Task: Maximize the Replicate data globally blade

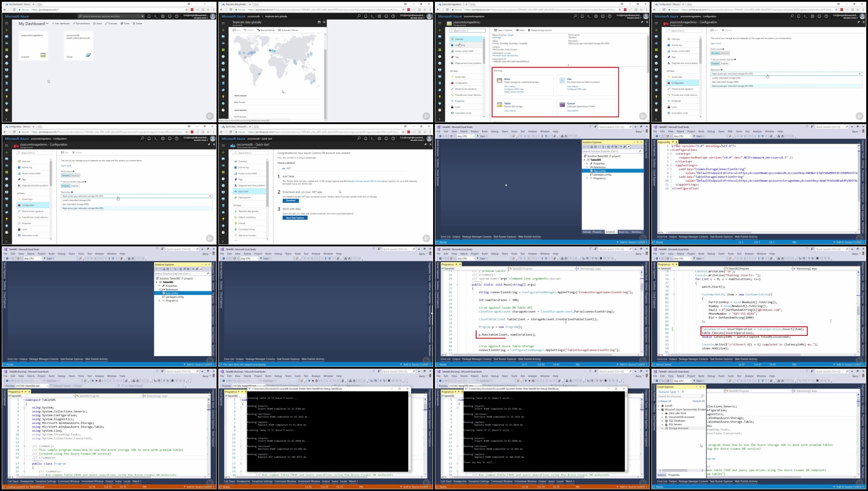Action: tap(319, 22)
